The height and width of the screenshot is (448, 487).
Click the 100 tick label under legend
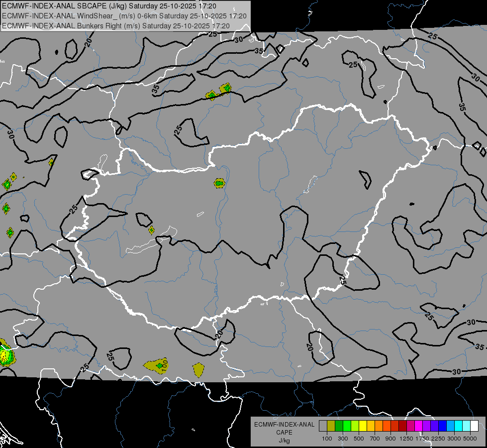coord(327,439)
